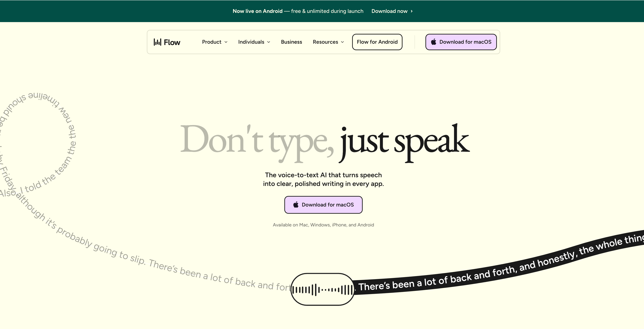Open the Resources menu item

point(325,42)
